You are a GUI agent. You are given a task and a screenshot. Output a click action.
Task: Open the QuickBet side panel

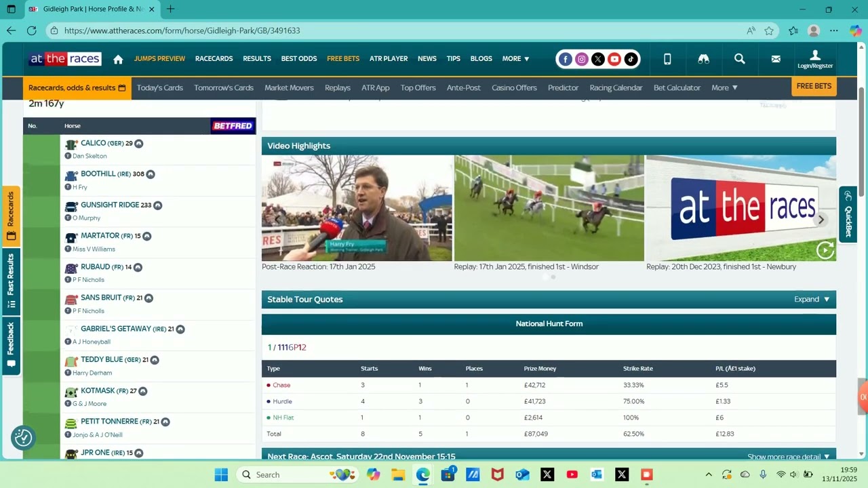tap(848, 213)
